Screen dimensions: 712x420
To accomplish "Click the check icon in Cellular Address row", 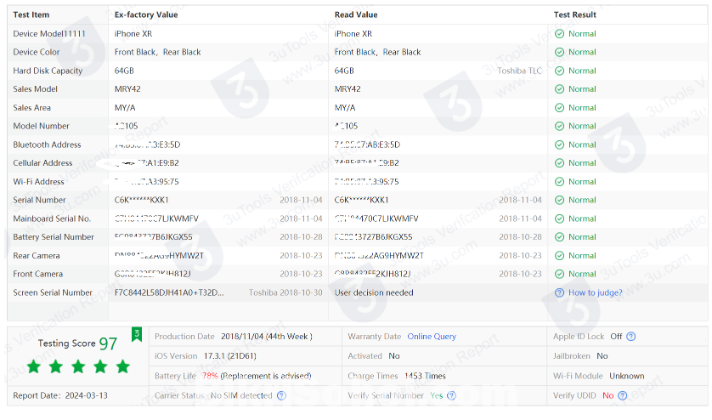I will point(559,163).
